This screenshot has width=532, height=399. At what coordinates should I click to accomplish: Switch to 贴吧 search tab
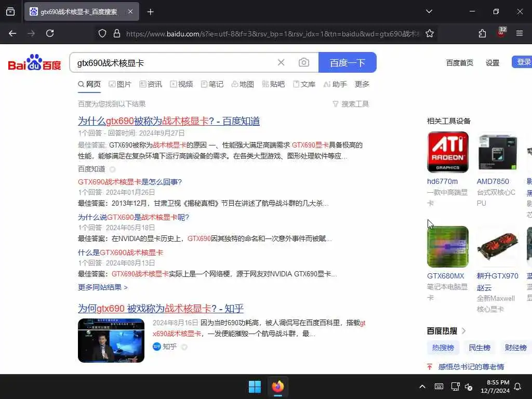click(x=273, y=84)
